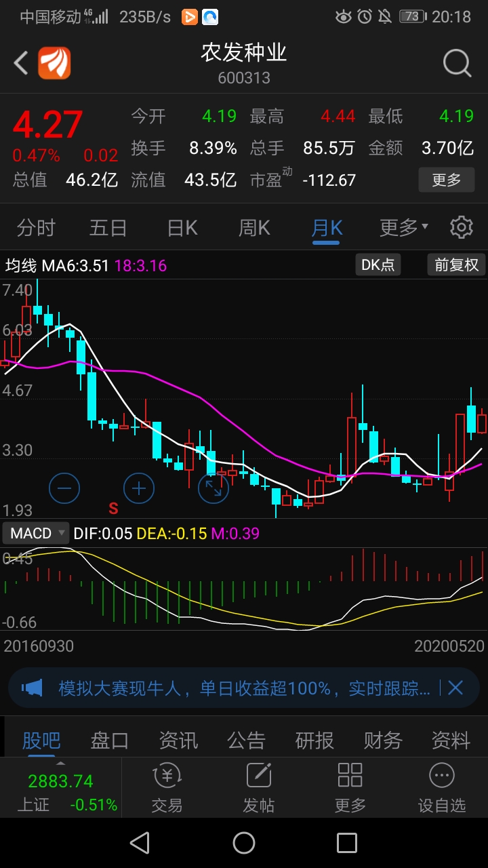
Task: Tap the current price 4.27
Action: click(47, 125)
